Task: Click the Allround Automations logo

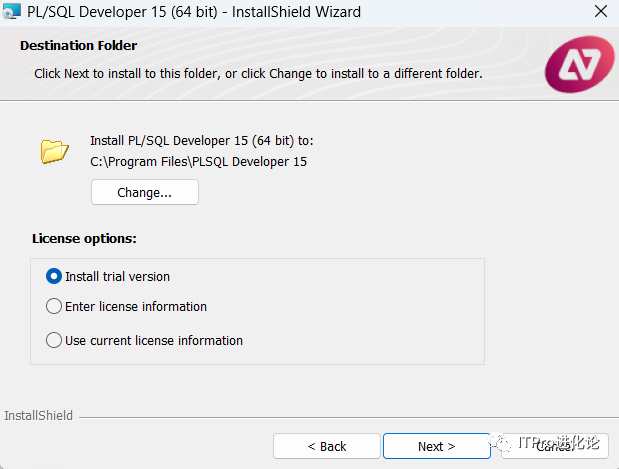Action: tap(579, 64)
